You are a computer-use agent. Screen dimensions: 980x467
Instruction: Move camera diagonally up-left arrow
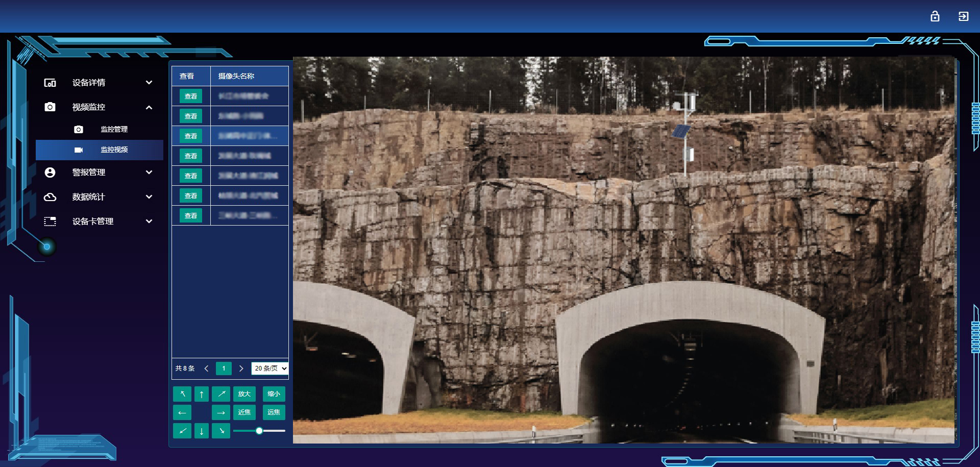point(182,394)
